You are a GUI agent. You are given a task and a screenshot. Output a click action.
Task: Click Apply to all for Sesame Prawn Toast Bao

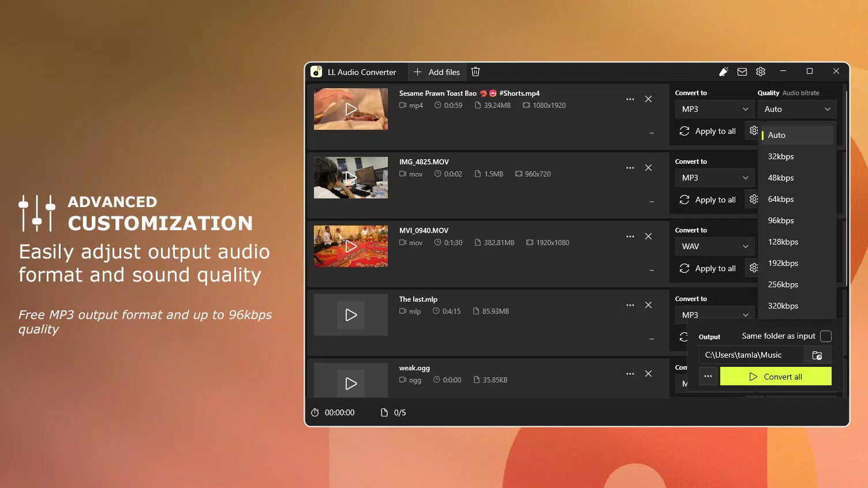(708, 131)
